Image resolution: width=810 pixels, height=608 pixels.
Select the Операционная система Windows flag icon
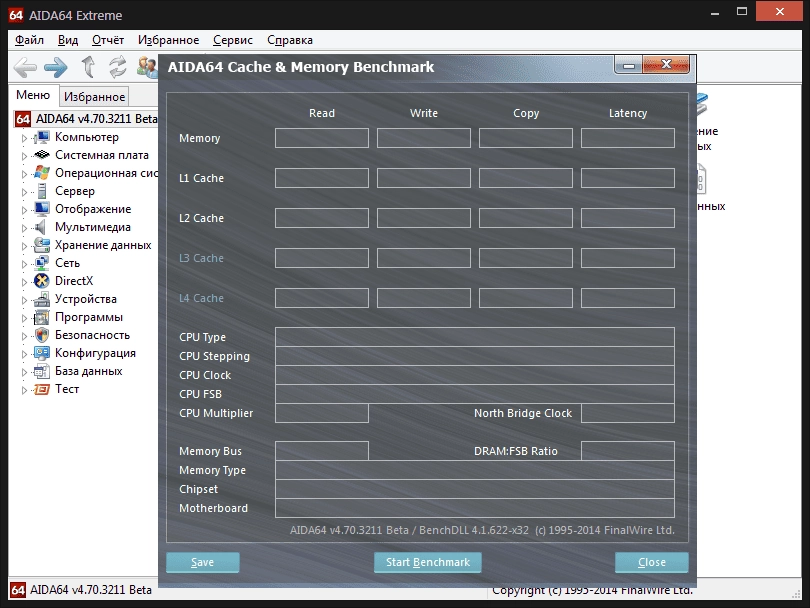pyautogui.click(x=42, y=173)
